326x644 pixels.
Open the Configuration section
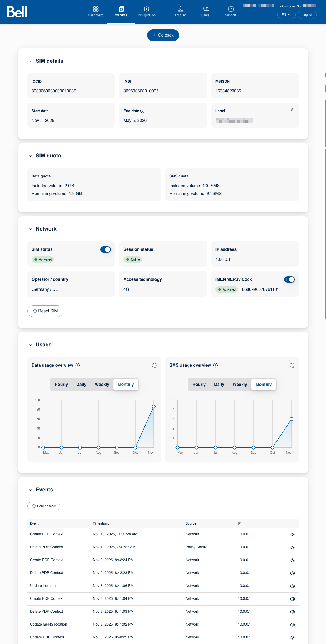pyautogui.click(x=146, y=12)
